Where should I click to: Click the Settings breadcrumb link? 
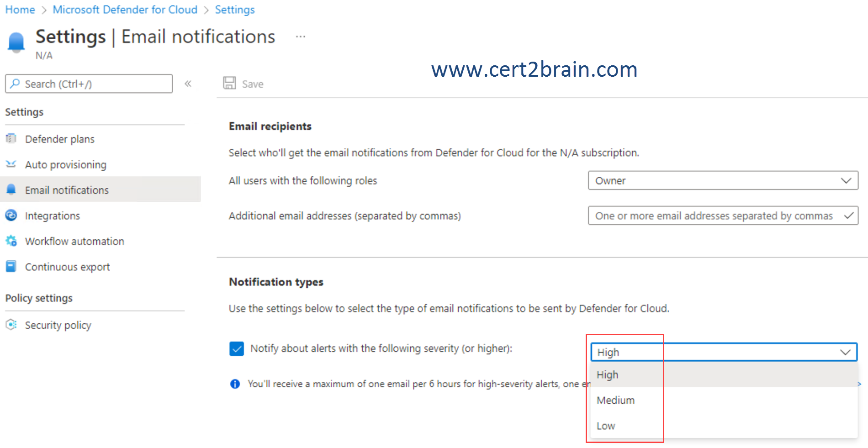235,10
